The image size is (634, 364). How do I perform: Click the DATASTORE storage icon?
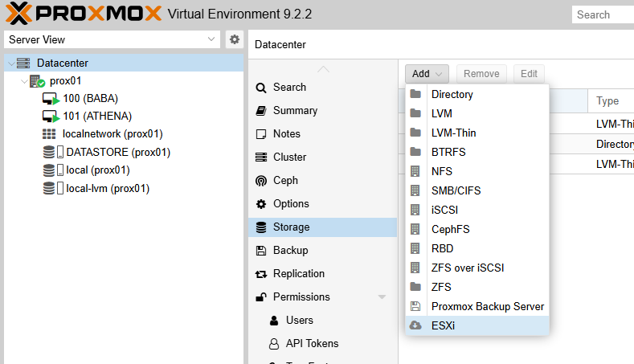coord(49,152)
